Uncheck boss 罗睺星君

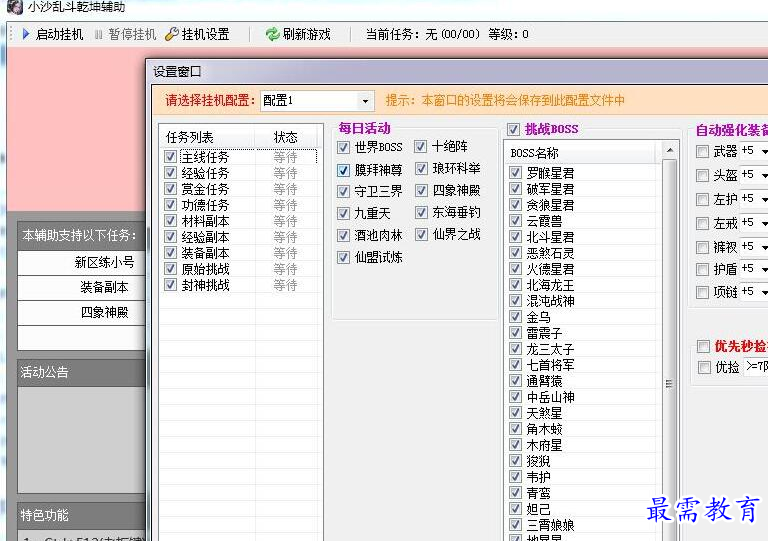coord(515,172)
